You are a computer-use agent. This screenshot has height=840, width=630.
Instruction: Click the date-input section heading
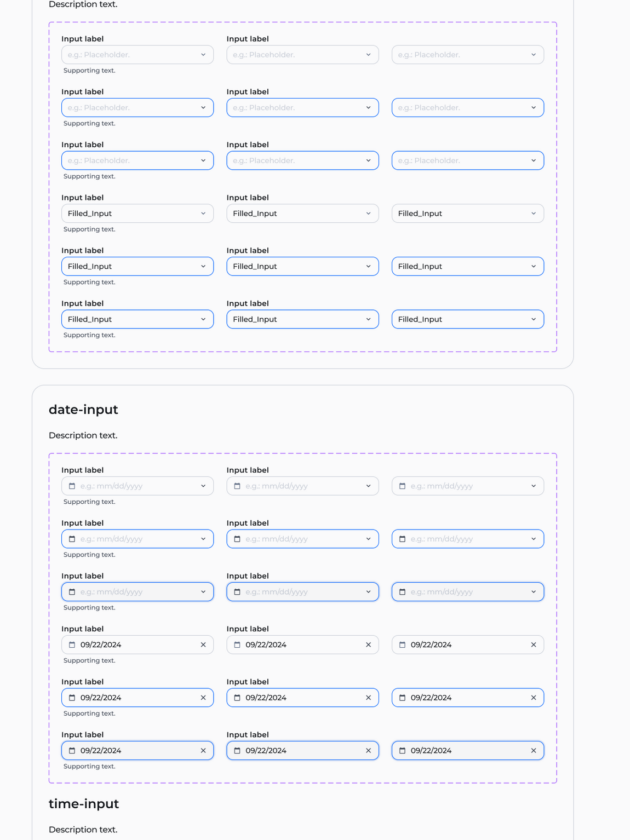[83, 410]
